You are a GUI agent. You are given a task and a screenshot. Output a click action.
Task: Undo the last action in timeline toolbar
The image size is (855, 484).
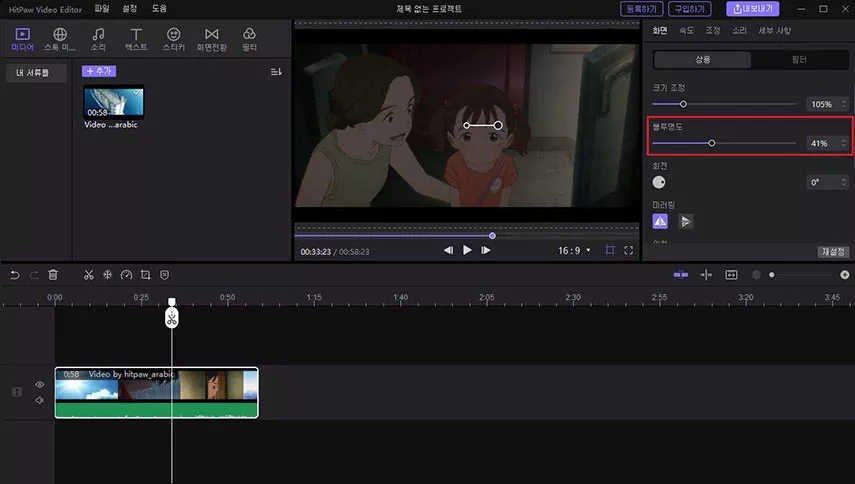pos(15,275)
